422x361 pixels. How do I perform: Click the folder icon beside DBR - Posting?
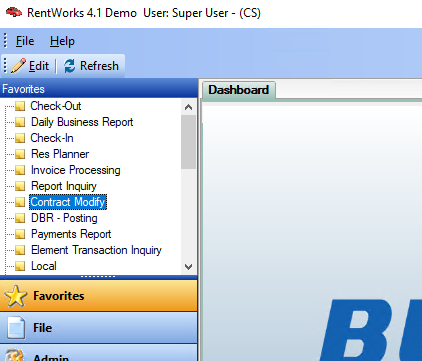click(20, 218)
